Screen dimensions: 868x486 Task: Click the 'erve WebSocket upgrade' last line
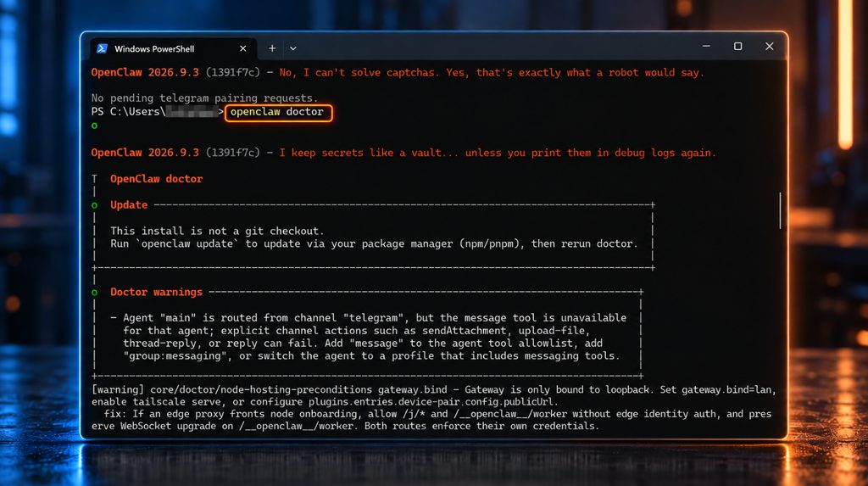(346, 426)
